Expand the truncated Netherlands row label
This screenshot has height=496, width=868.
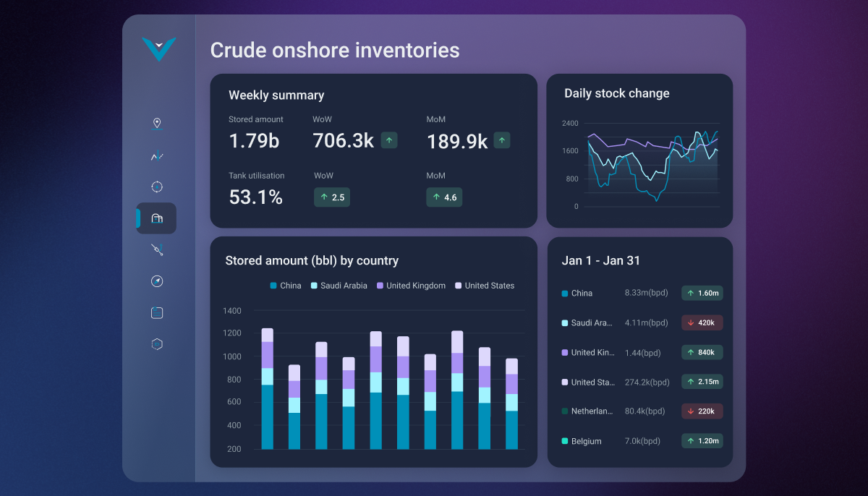[x=590, y=411]
